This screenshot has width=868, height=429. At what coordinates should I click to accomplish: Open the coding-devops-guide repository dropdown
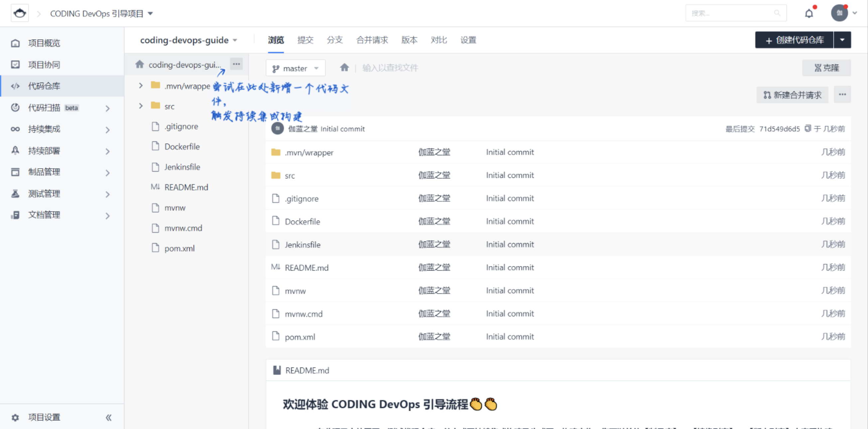pyautogui.click(x=235, y=40)
